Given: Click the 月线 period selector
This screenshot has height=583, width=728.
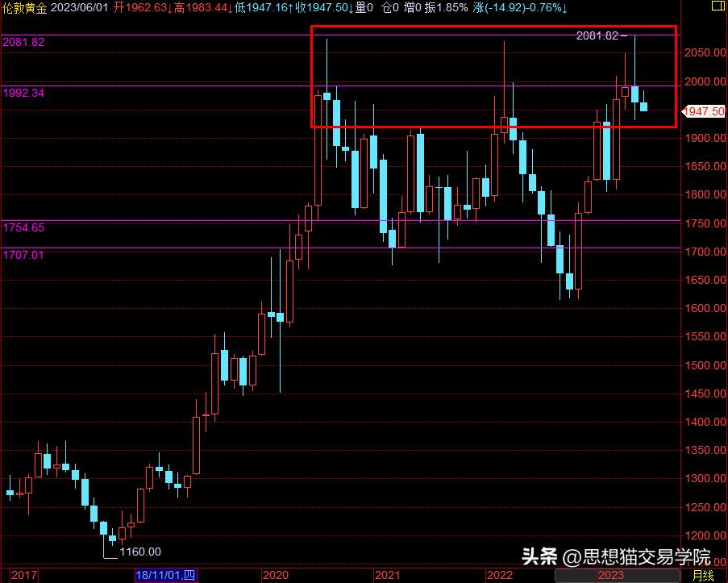Looking at the screenshot, I should 703,576.
